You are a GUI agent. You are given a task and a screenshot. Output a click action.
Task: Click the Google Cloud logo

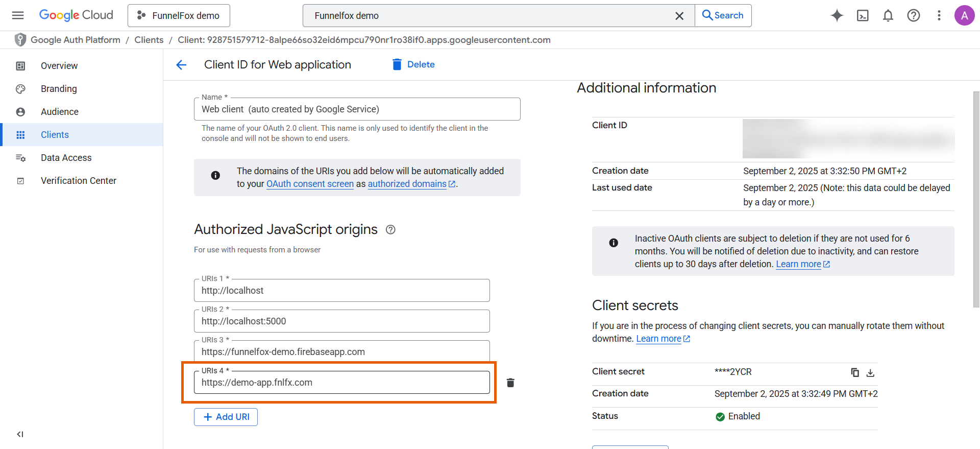click(76, 15)
